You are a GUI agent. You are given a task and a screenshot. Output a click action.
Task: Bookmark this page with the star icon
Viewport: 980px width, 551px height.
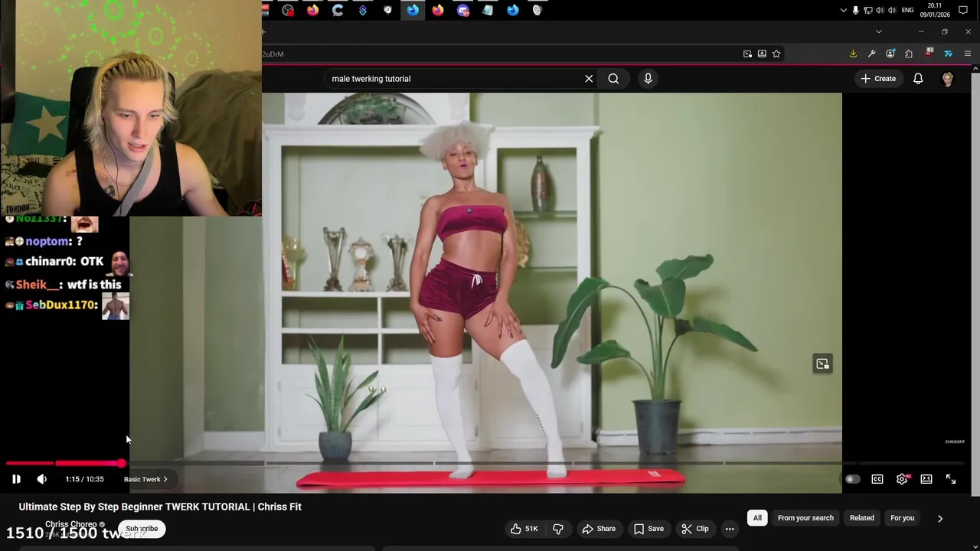[776, 54]
